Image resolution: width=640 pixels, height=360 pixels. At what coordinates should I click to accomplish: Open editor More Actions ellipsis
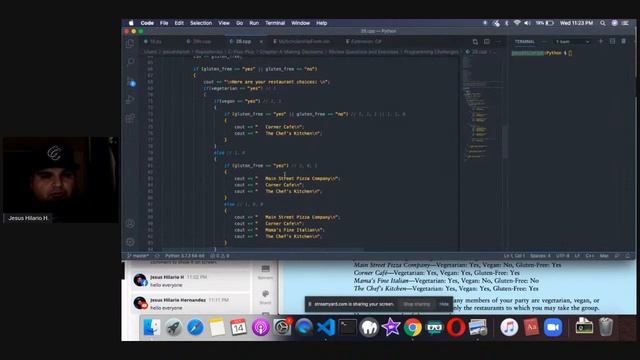tap(498, 42)
